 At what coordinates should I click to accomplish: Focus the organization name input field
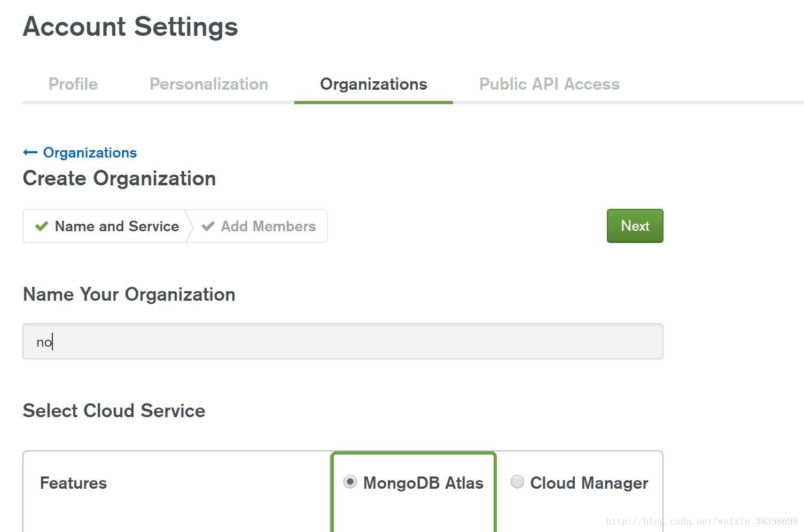point(342,341)
